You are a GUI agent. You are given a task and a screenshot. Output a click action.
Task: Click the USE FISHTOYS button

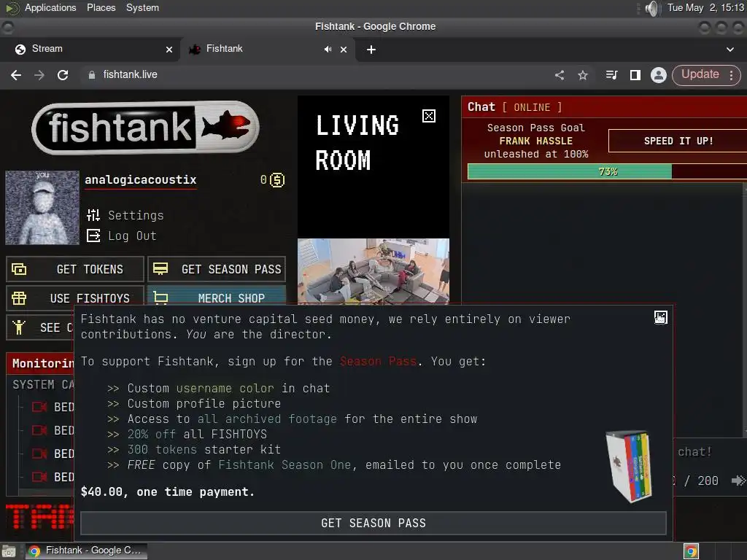(75, 298)
